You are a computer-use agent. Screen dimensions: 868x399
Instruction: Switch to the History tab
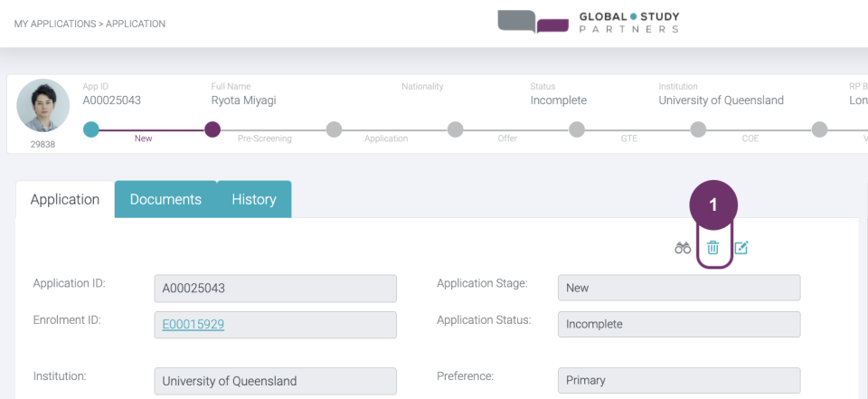point(254,199)
